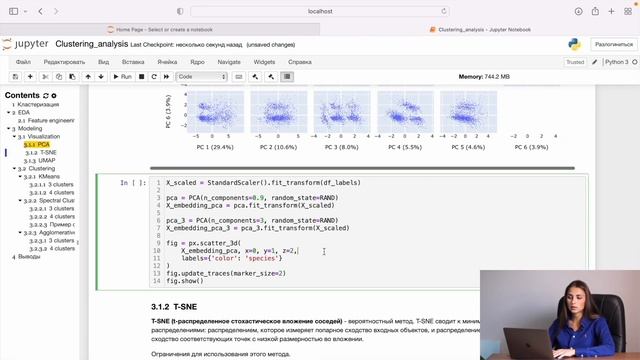Image resolution: width=640 pixels, height=360 pixels.
Task: Click the Разлогиниться logout button
Action: click(x=614, y=44)
